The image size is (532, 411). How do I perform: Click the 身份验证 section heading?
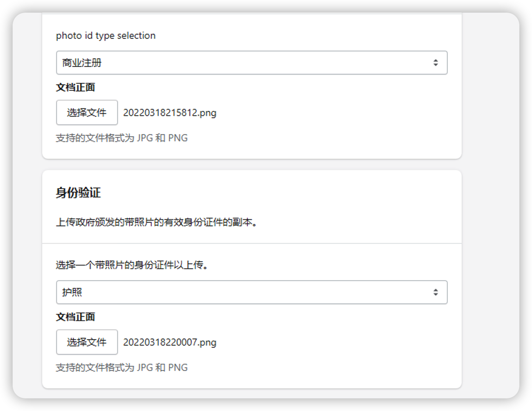coord(78,193)
